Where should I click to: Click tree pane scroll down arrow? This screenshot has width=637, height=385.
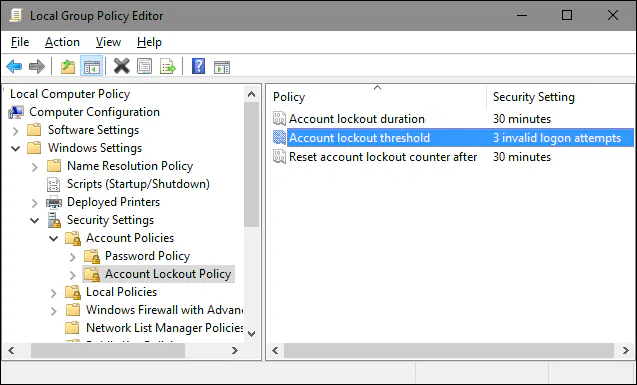[251, 334]
